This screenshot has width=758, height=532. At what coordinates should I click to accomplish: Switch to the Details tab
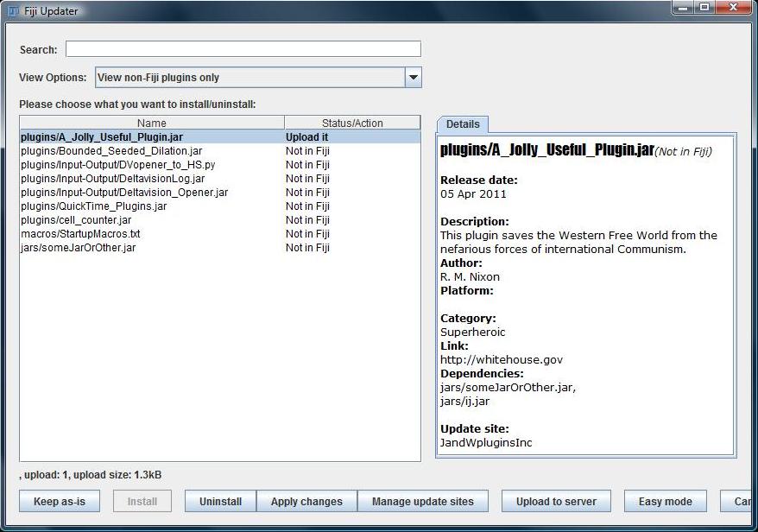tap(463, 124)
